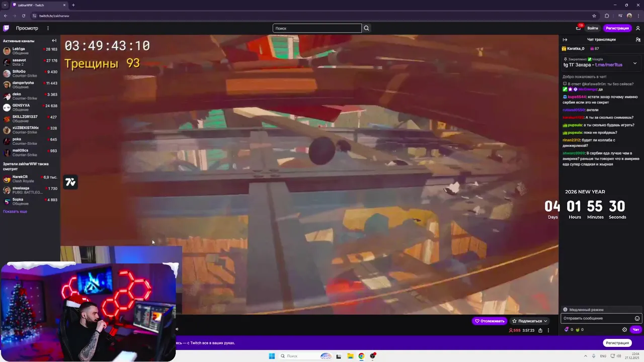This screenshot has height=362, width=644.
Task: Open steelaaga PUBG channel
Action: [x=30, y=190]
